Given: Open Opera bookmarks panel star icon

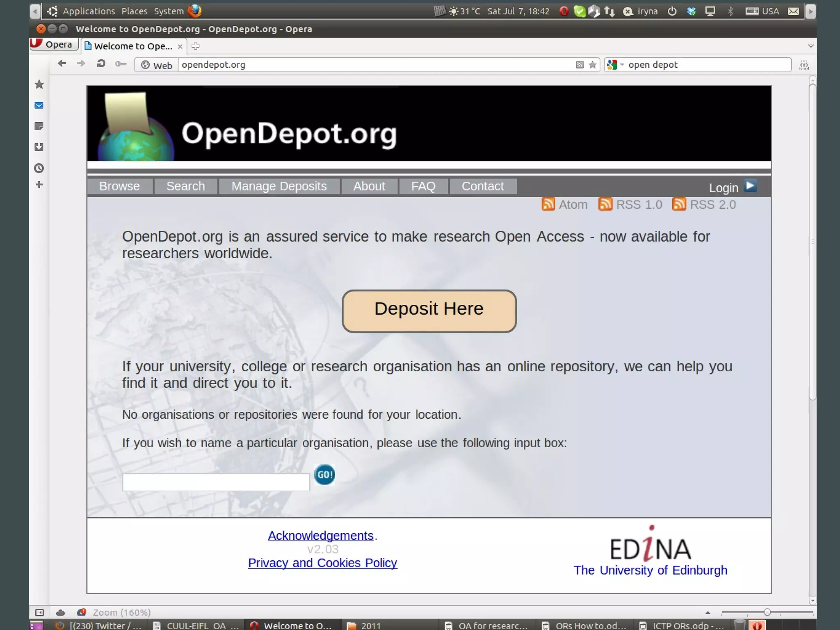Looking at the screenshot, I should click(39, 84).
